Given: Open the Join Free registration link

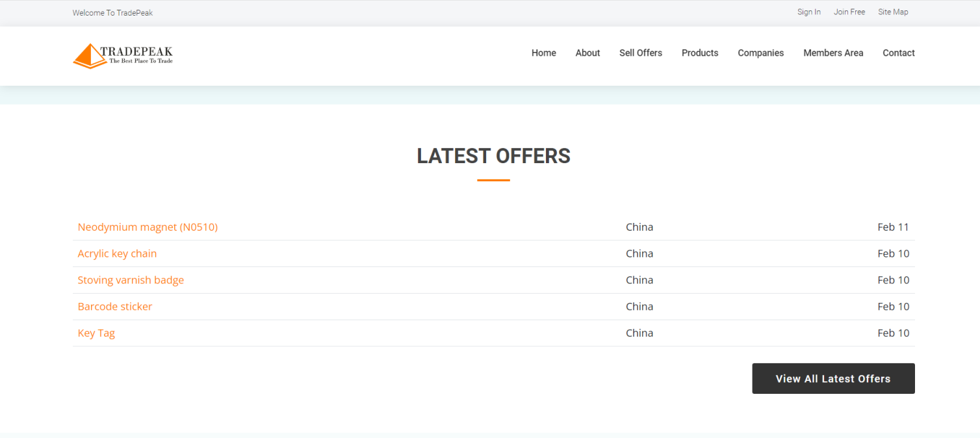Looking at the screenshot, I should [x=849, y=12].
